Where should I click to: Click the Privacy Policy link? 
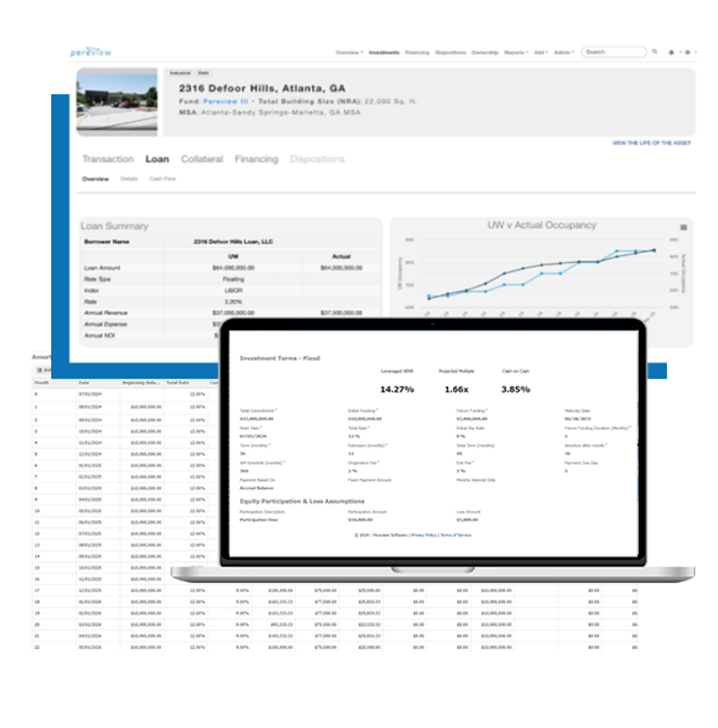click(x=423, y=535)
